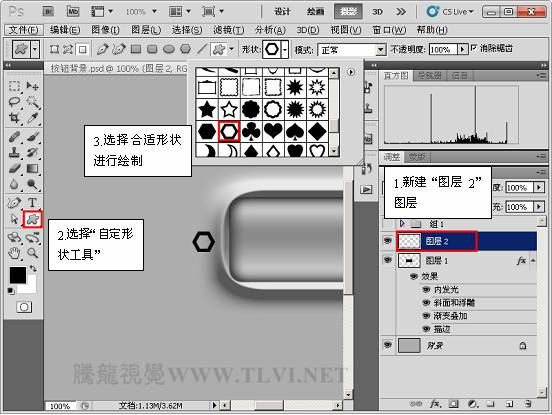Select the Ellipse tool in options bar

coord(169,49)
